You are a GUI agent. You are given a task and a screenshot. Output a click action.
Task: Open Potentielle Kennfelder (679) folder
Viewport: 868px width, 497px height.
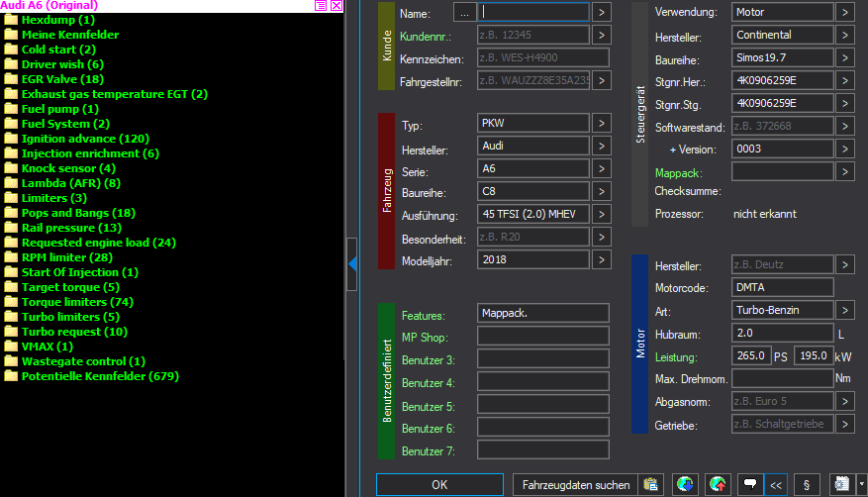pos(91,376)
